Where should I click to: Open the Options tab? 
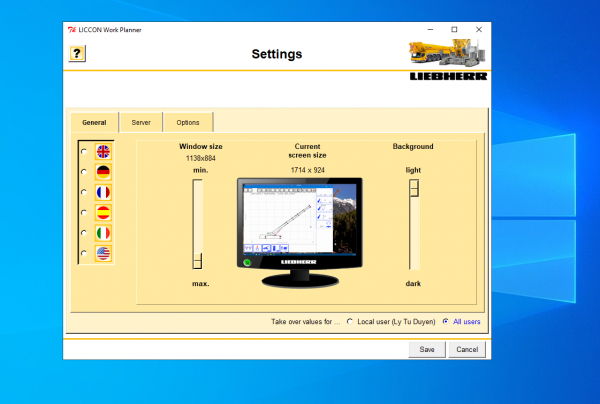click(188, 122)
